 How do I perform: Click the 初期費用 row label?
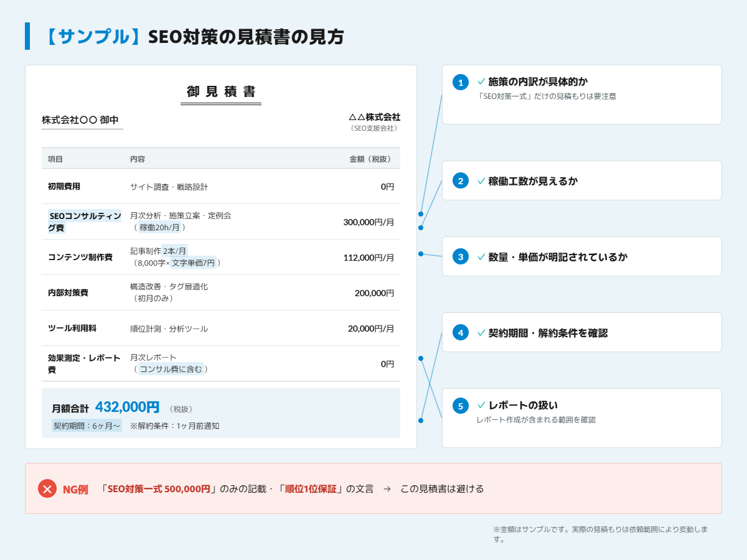coord(64,186)
